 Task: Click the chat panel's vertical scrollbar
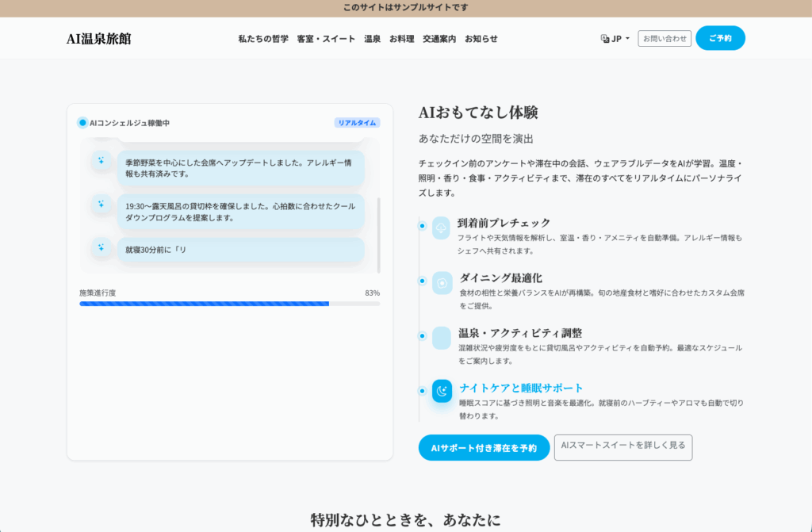click(x=378, y=234)
